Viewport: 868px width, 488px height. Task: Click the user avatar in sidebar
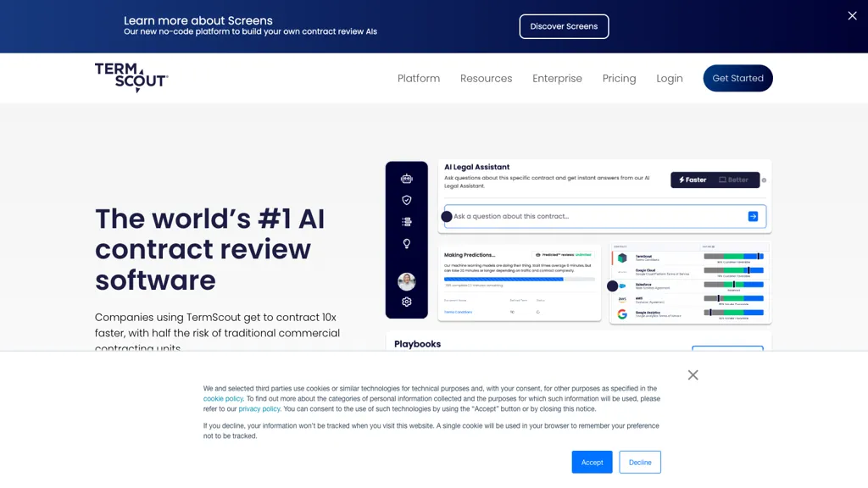point(406,281)
